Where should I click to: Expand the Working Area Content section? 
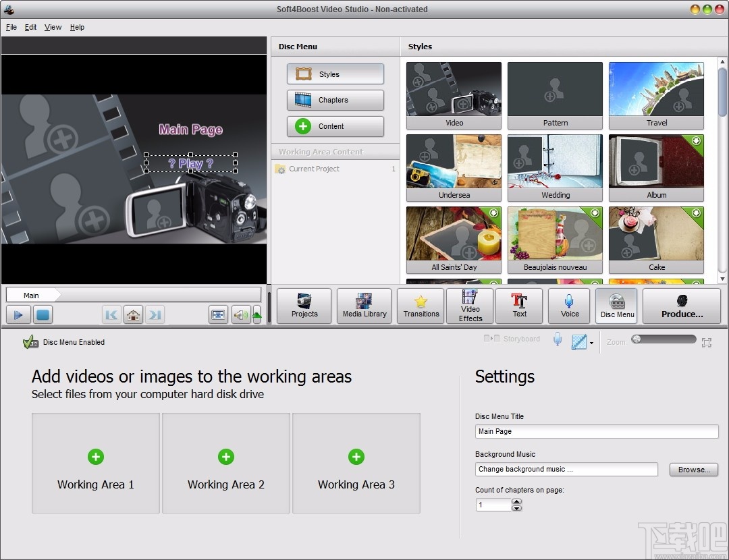(335, 151)
